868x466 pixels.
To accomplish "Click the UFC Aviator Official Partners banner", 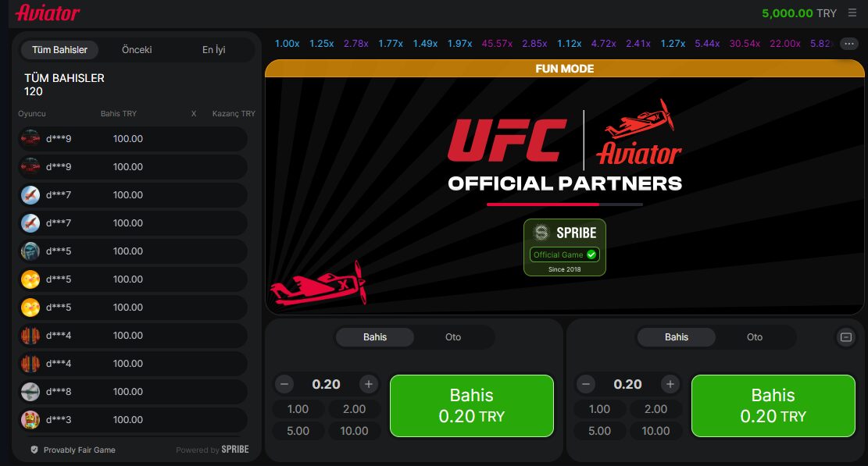I will (565, 147).
